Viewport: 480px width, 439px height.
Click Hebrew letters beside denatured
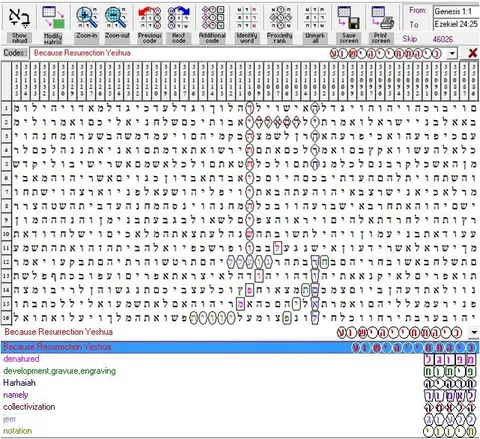451,359
